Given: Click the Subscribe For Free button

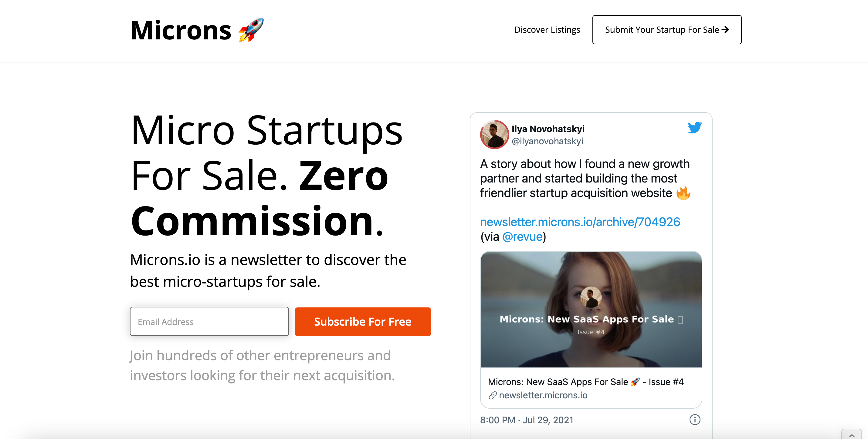Looking at the screenshot, I should click(363, 321).
